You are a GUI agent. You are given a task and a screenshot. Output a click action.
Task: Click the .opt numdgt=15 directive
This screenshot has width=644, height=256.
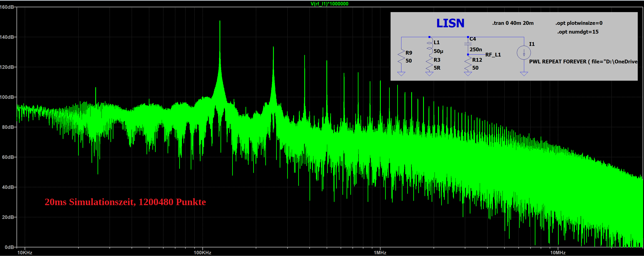pos(578,32)
